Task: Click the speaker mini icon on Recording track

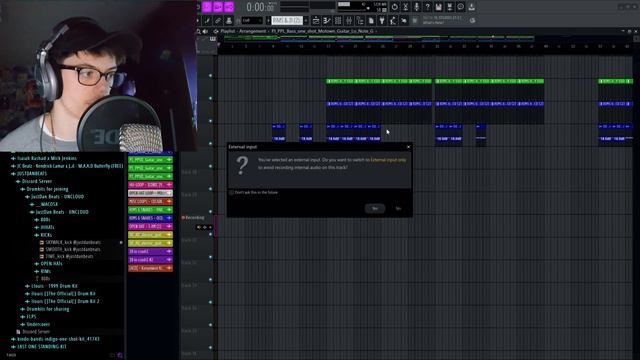Action: click(x=199, y=227)
